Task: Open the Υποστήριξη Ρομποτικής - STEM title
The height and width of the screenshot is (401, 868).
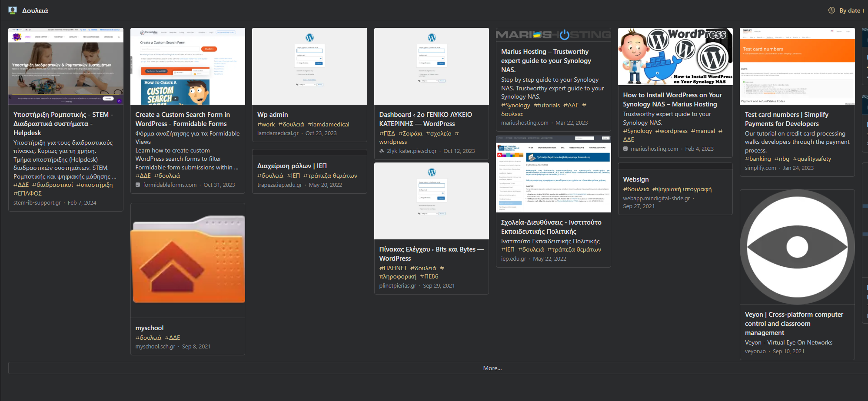Action: 63,124
